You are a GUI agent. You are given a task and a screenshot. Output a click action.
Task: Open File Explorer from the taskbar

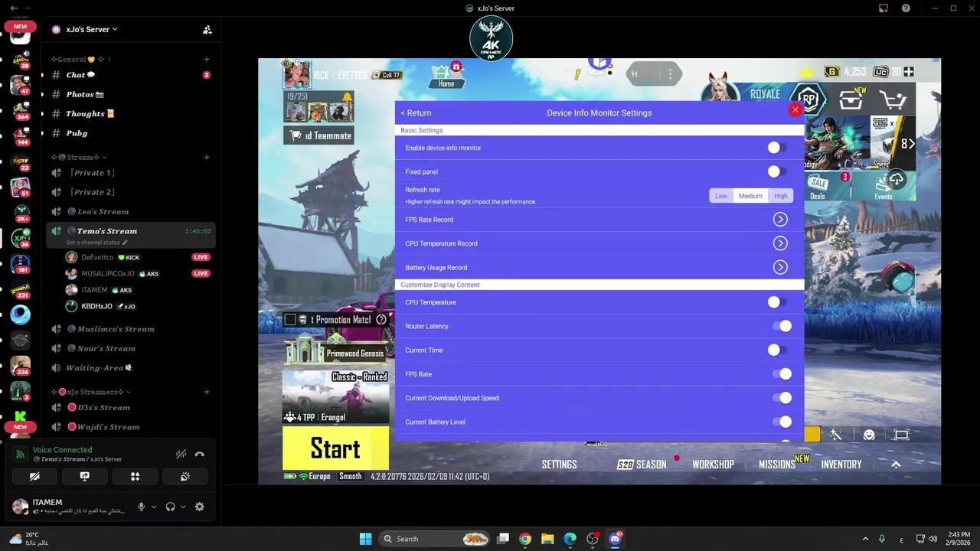(547, 539)
